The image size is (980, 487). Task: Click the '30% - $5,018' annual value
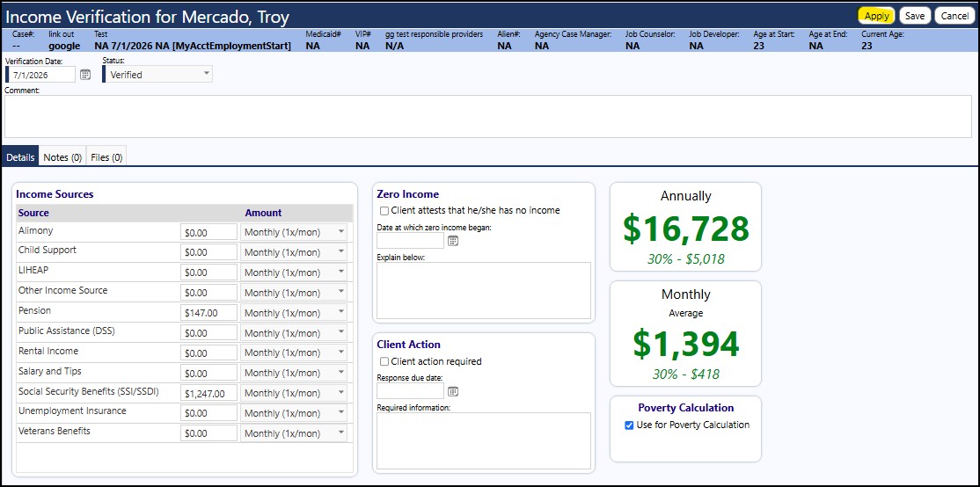pyautogui.click(x=688, y=259)
